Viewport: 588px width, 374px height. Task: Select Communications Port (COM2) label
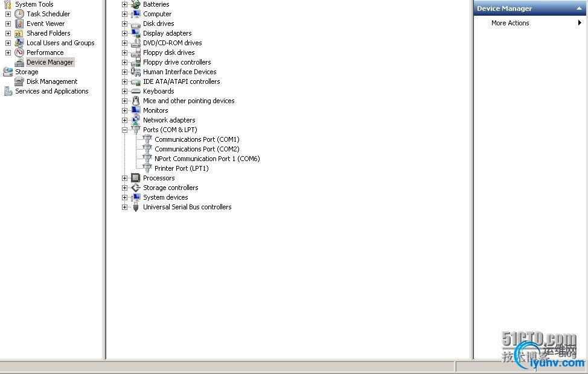coord(197,149)
